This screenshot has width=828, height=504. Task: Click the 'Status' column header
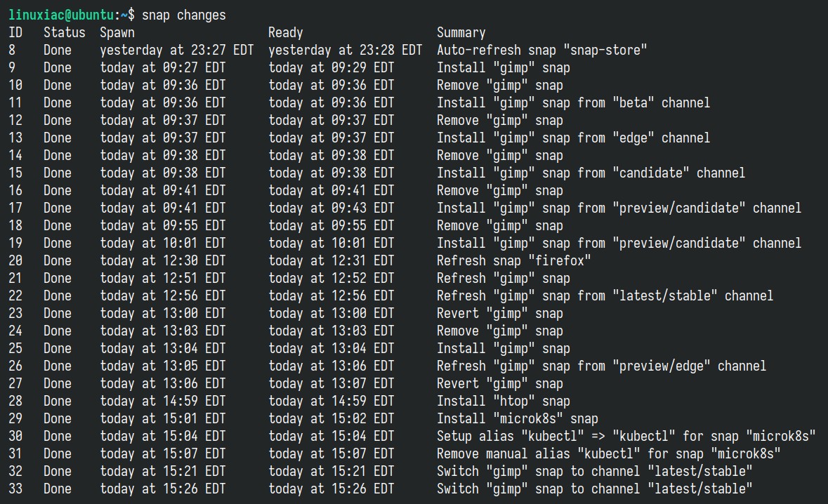coord(65,33)
